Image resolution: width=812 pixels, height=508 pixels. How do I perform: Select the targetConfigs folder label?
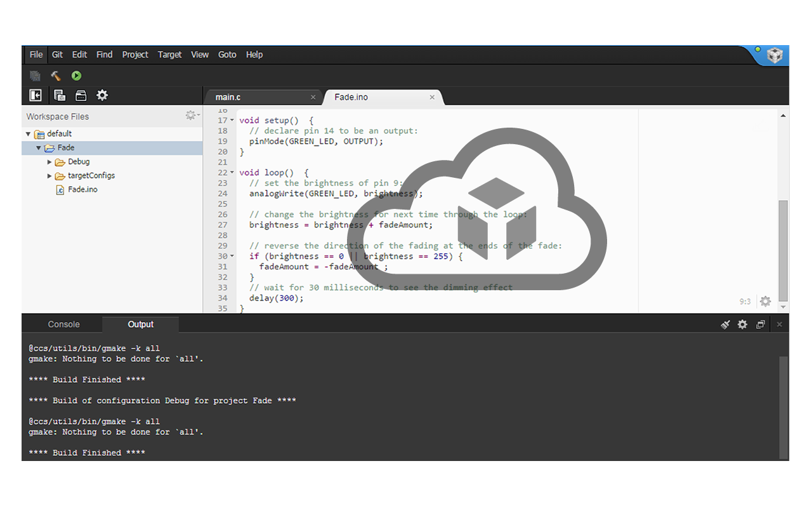[91, 176]
